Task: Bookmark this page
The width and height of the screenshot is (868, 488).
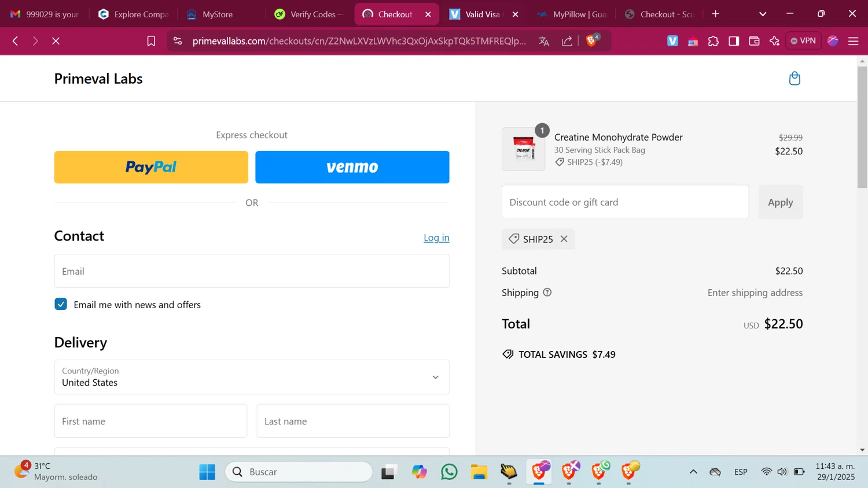Action: [151, 41]
